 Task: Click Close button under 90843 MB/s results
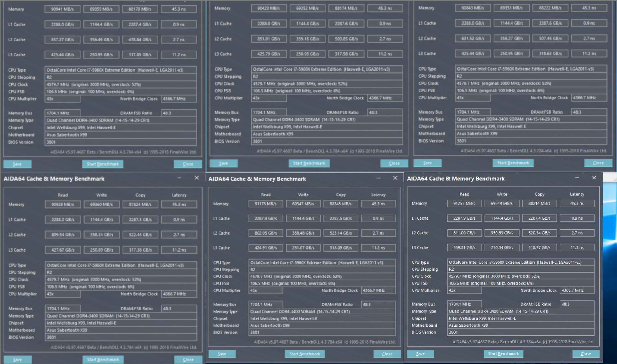coord(598,163)
